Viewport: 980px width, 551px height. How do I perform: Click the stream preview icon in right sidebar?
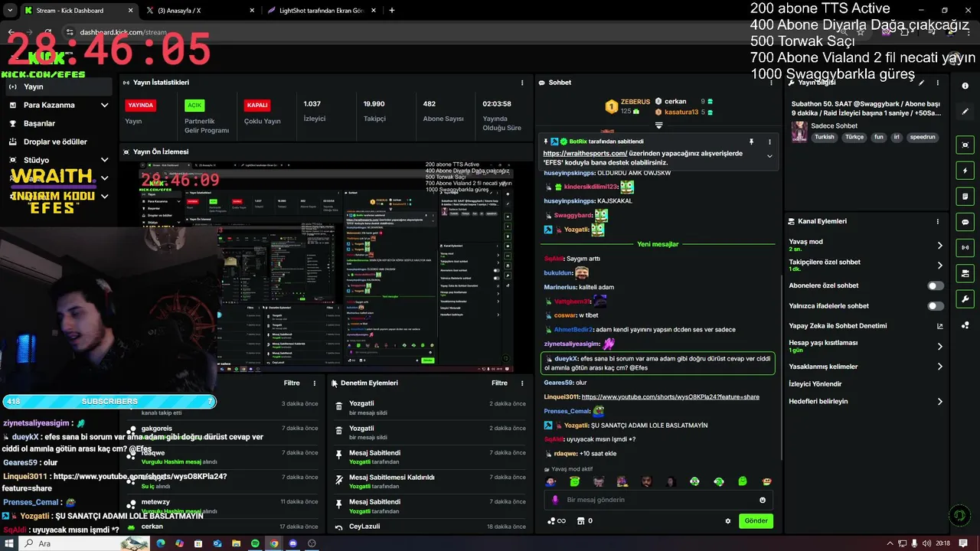click(x=965, y=145)
